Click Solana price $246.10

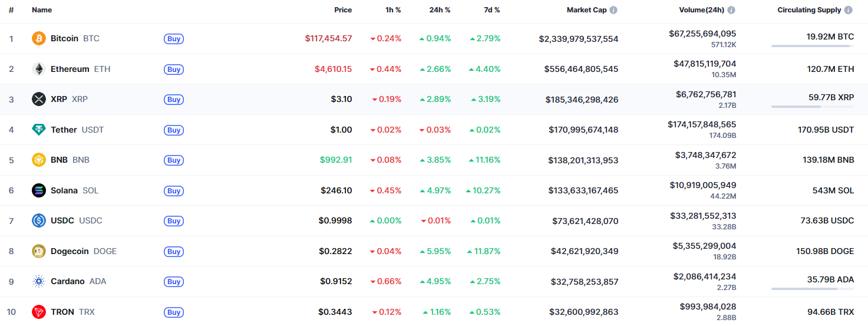point(336,190)
